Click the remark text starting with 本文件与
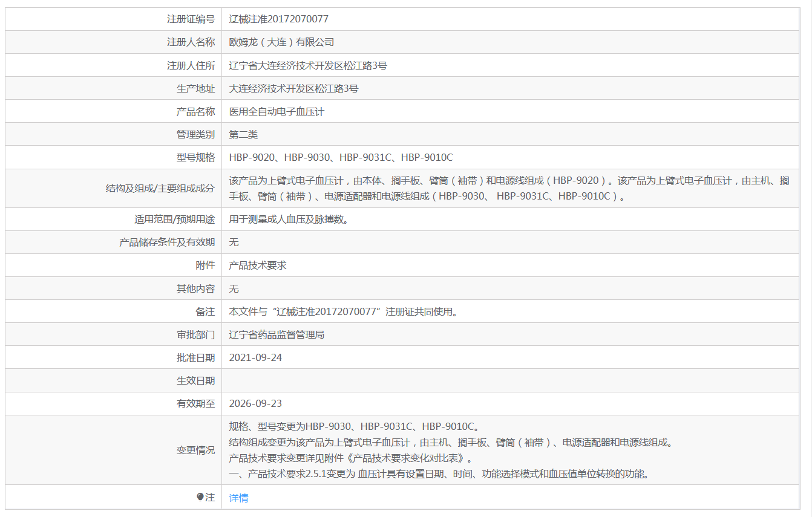812x517 pixels. tap(343, 311)
